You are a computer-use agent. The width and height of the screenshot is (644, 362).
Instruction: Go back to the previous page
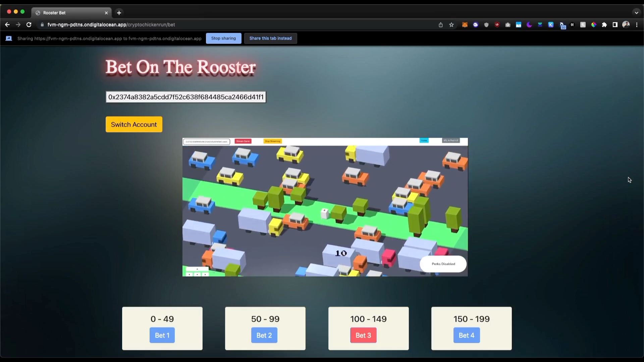[7, 25]
